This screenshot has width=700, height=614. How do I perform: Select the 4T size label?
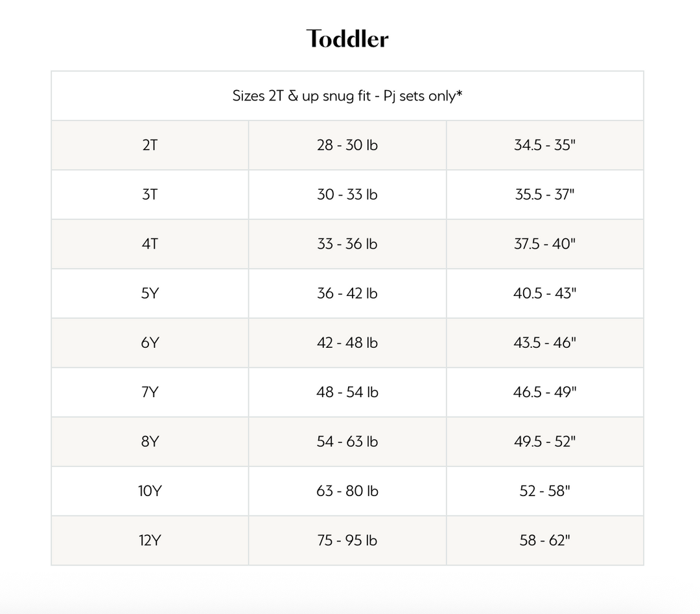150,244
